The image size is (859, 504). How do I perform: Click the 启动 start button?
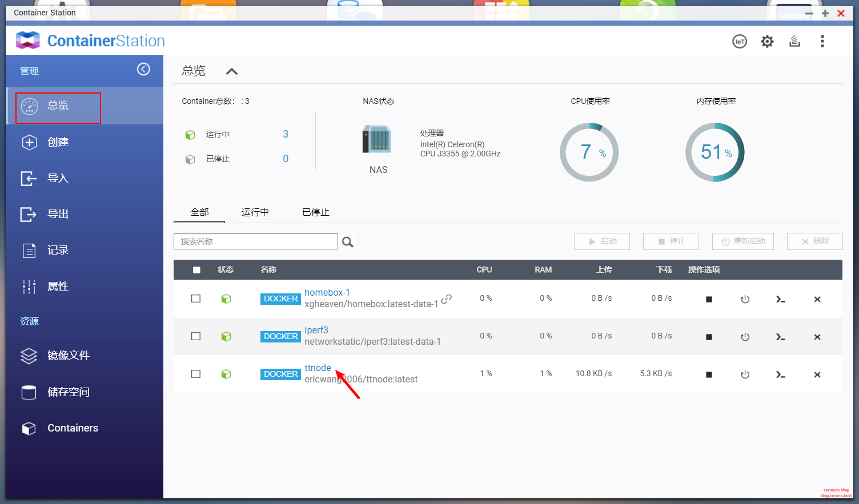[x=602, y=241]
